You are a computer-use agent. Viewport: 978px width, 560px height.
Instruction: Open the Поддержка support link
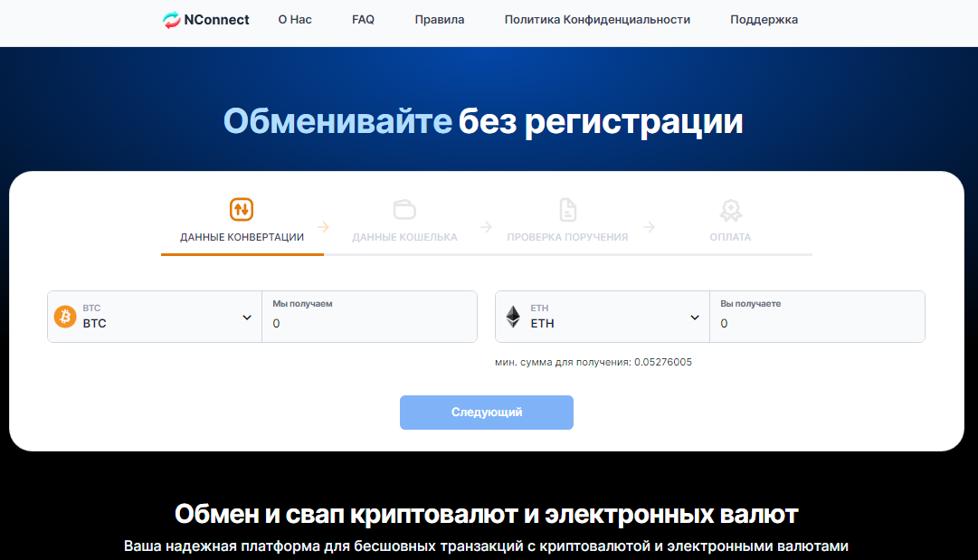point(764,20)
